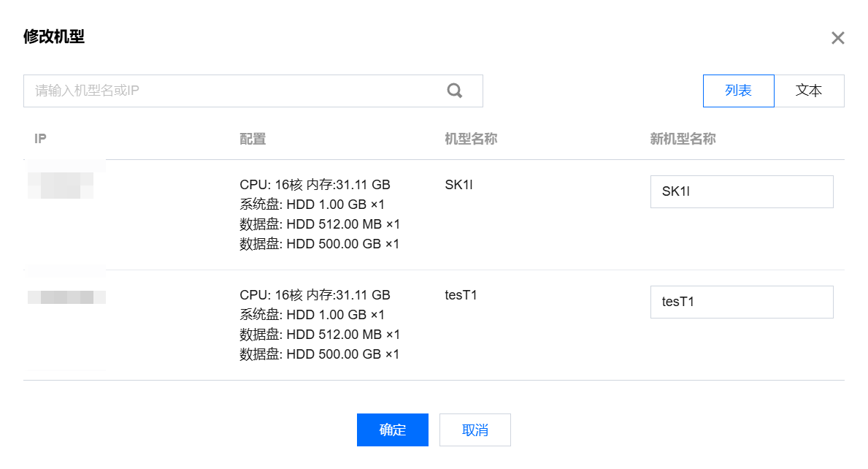Screen dimensions: 868x469
Task: Click the 新机型名称 column header
Action: [683, 139]
